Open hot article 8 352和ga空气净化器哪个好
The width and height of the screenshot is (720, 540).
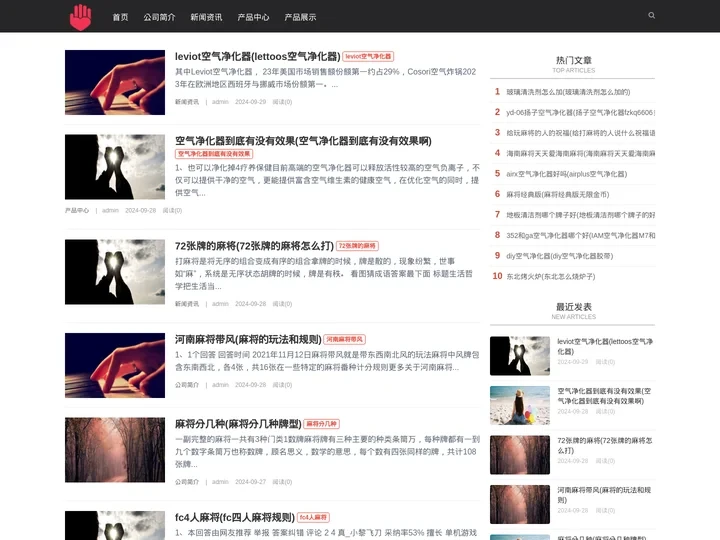coord(580,236)
